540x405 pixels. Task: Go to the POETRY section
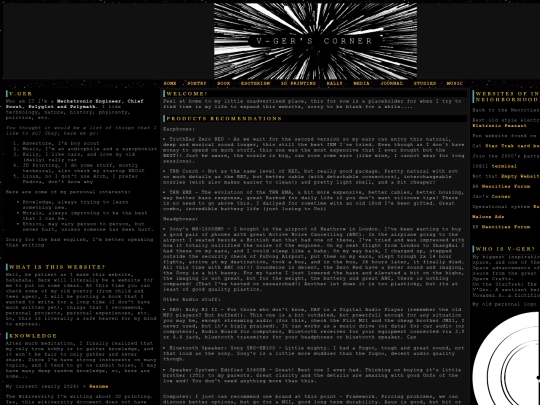pyautogui.click(x=197, y=83)
